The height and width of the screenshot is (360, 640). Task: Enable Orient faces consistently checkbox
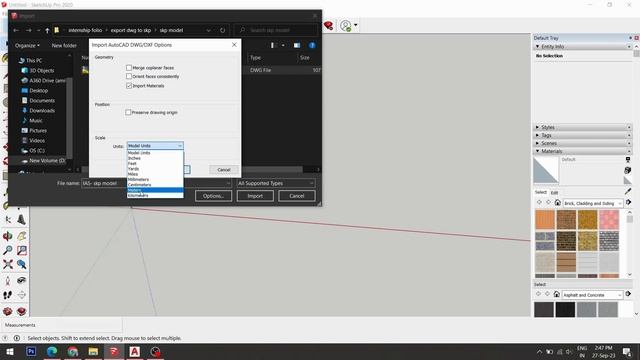point(129,76)
